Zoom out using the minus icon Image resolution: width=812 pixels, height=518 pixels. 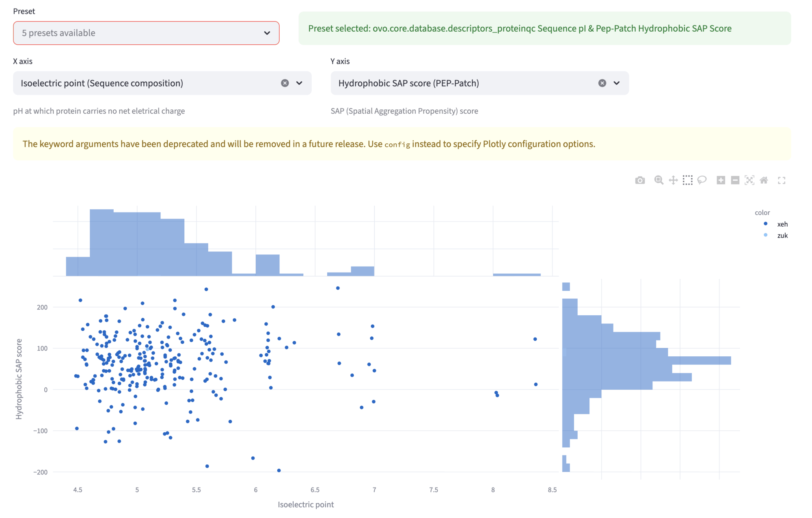(x=736, y=180)
